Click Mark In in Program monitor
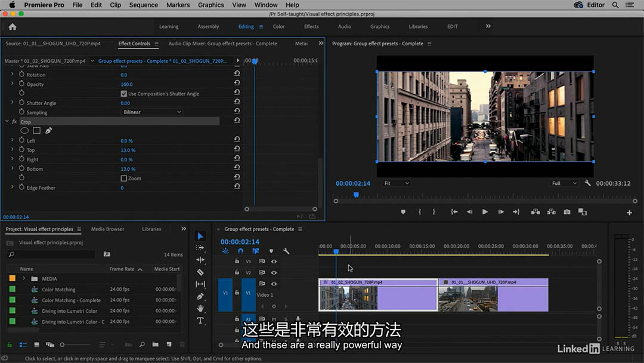644x363 pixels. coord(419,212)
